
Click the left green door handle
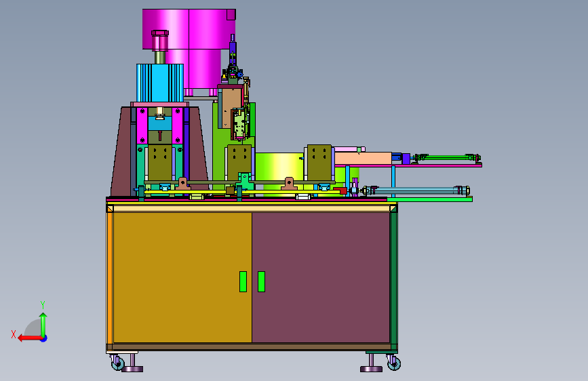pyautogui.click(x=243, y=281)
